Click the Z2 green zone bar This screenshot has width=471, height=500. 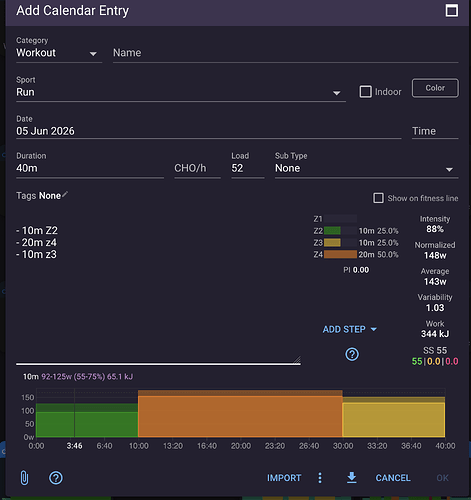(332, 231)
